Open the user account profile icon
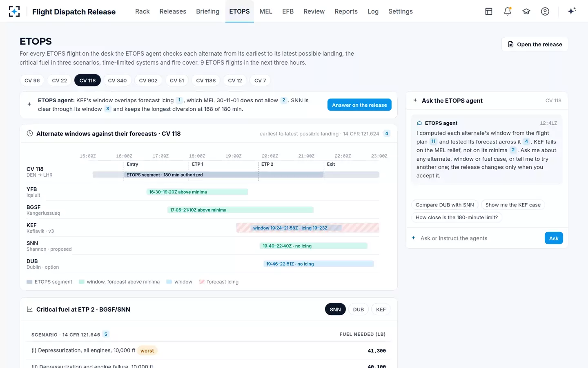The width and height of the screenshot is (588, 368). (545, 11)
